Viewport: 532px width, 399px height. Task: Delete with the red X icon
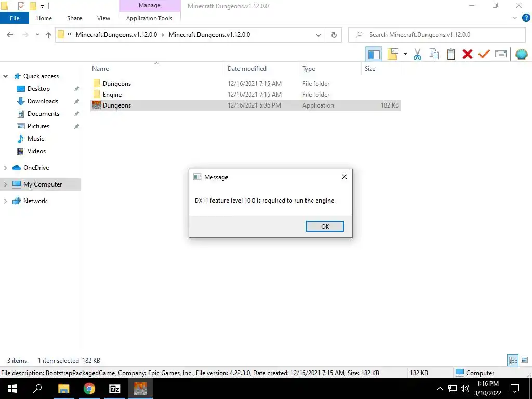click(x=468, y=54)
